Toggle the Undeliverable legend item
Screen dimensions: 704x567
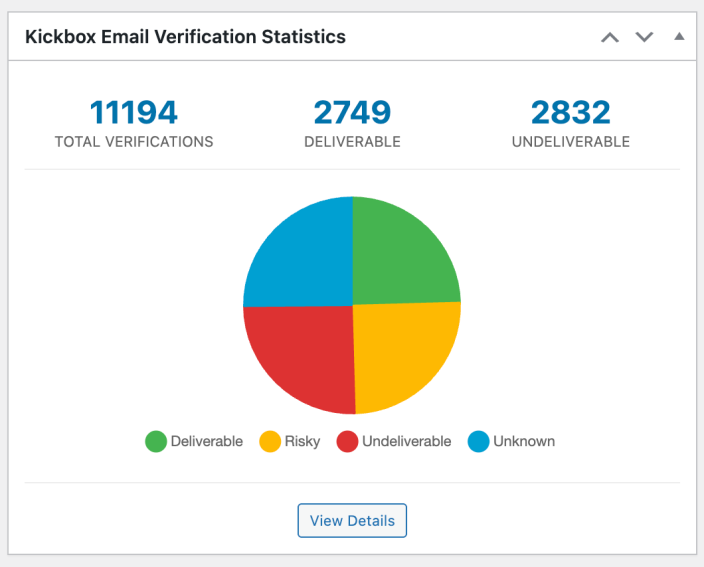pyautogui.click(x=394, y=441)
